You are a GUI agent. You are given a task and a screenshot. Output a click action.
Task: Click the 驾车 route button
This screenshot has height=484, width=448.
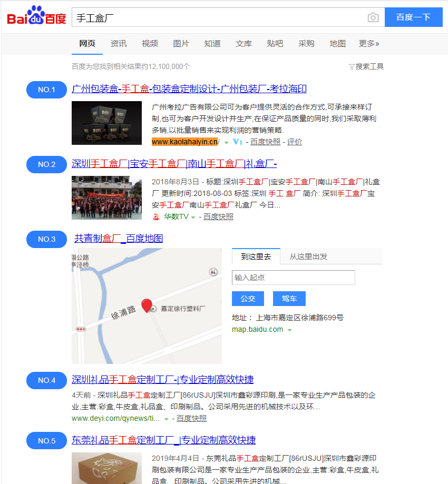click(289, 299)
